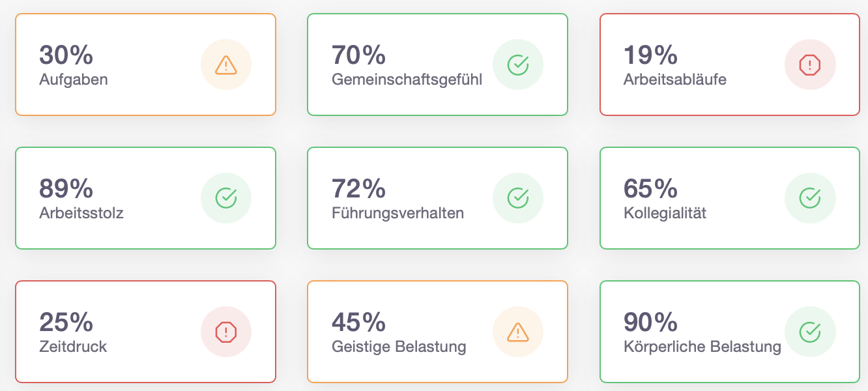Open the Körperliche Belastung label
Viewport: 868px width, 391px height.
click(x=702, y=347)
